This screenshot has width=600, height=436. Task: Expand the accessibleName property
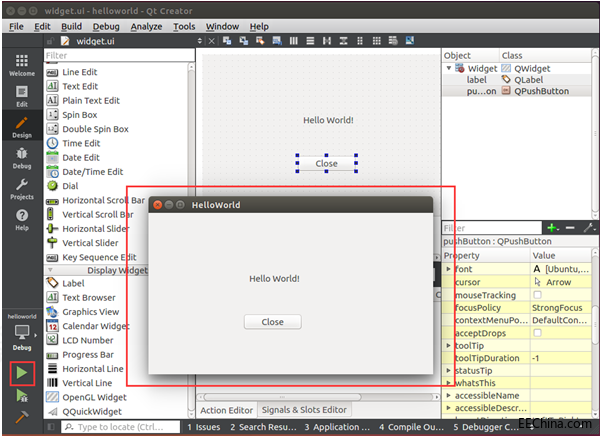click(448, 395)
